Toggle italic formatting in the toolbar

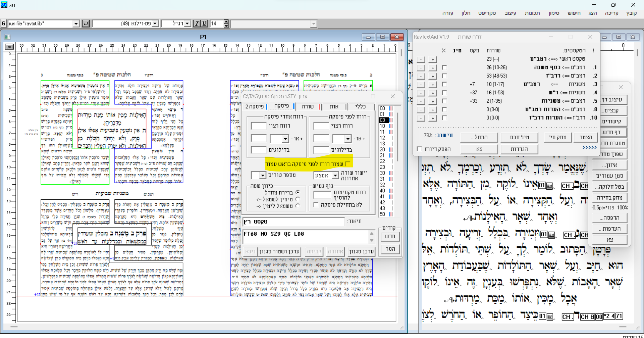click(197, 23)
